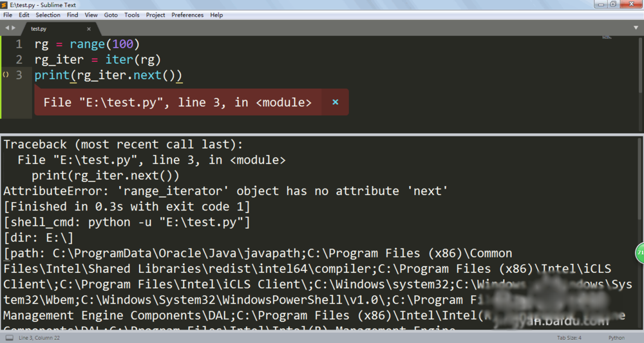Open the View menu
This screenshot has width=644, height=343.
coord(91,15)
